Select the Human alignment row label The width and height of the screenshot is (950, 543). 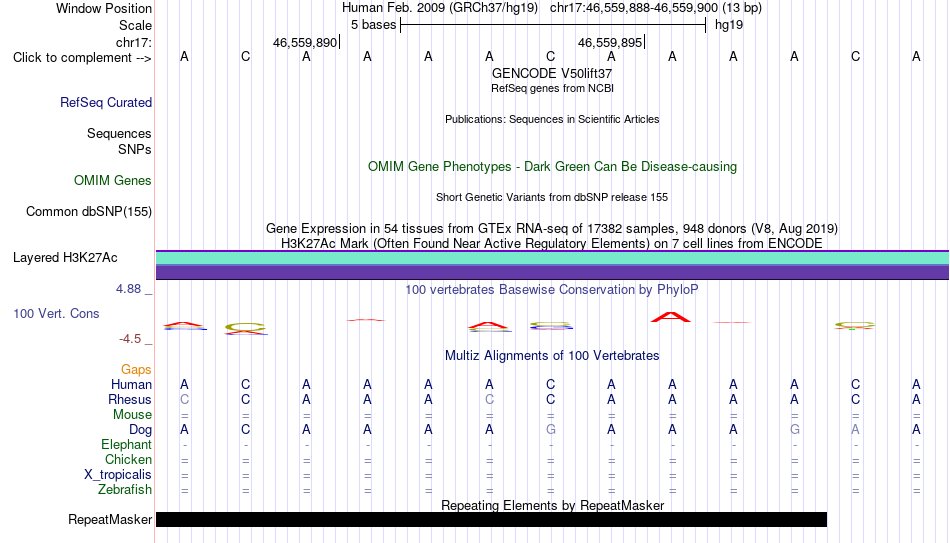click(131, 385)
